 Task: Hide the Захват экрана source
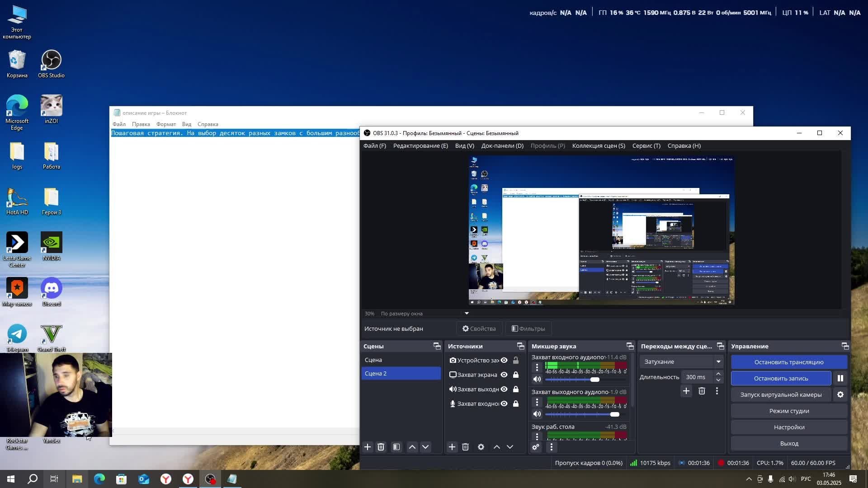[504, 375]
